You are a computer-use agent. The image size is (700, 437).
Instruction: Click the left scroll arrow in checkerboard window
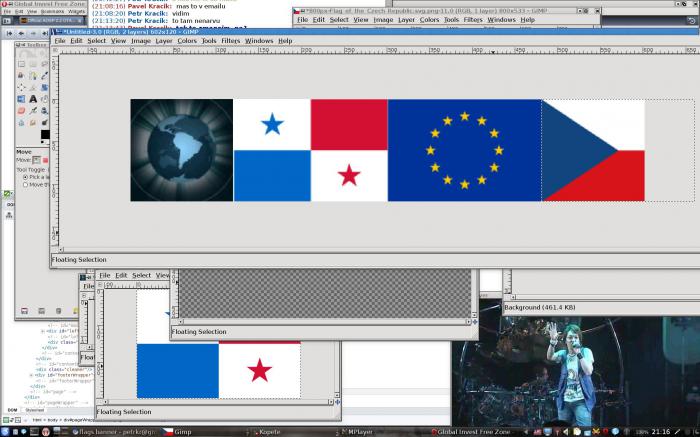coord(180,321)
